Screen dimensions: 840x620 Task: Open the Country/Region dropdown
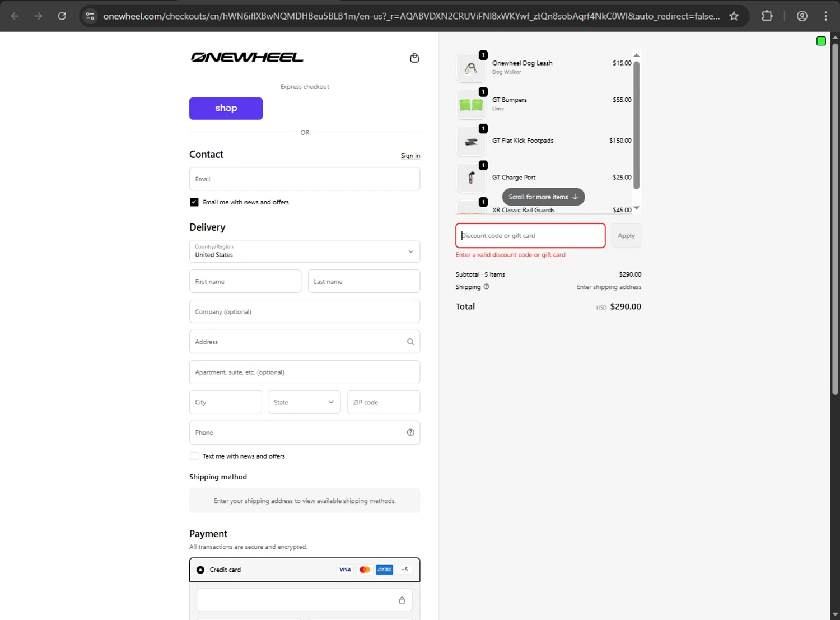coord(305,251)
